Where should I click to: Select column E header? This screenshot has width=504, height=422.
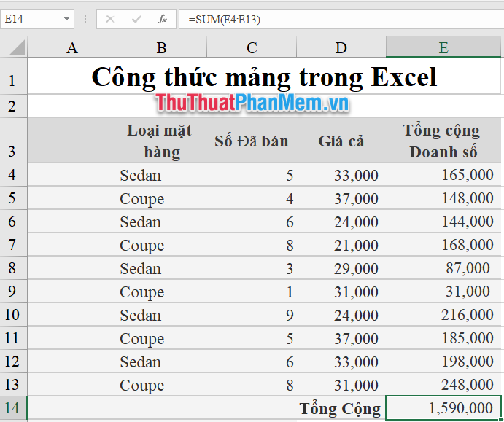(x=443, y=48)
